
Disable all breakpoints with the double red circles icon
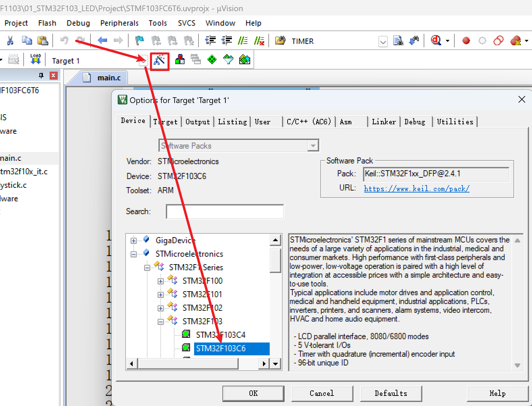click(x=499, y=41)
